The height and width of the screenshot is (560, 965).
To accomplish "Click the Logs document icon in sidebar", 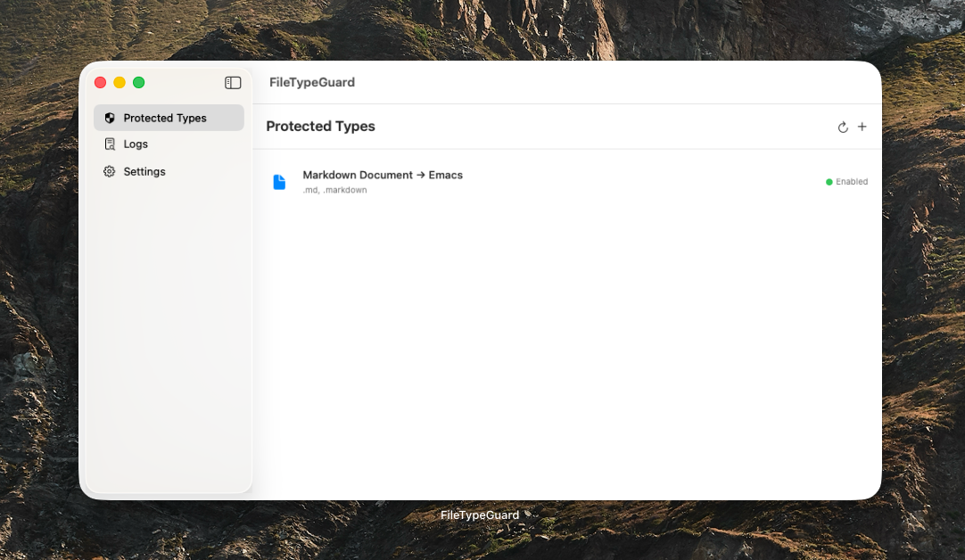I will 110,144.
